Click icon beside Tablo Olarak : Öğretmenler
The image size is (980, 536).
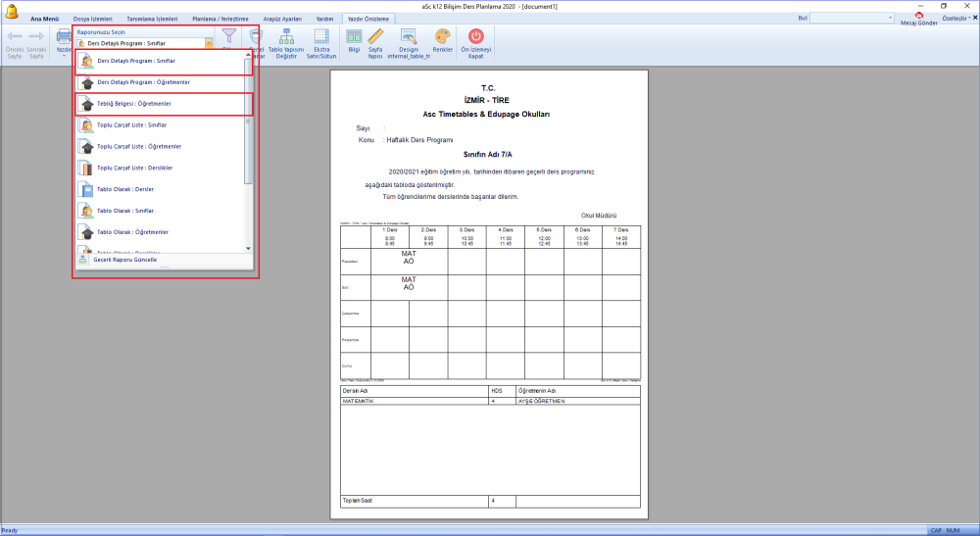tap(87, 232)
